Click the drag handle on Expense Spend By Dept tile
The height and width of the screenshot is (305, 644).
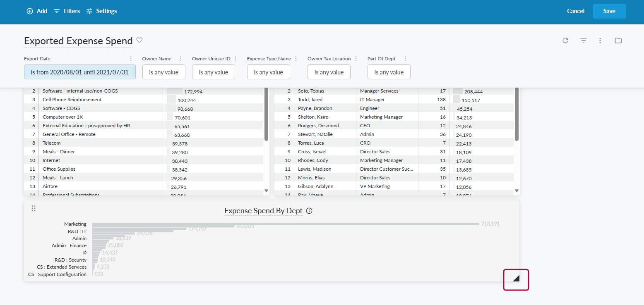pyautogui.click(x=34, y=209)
